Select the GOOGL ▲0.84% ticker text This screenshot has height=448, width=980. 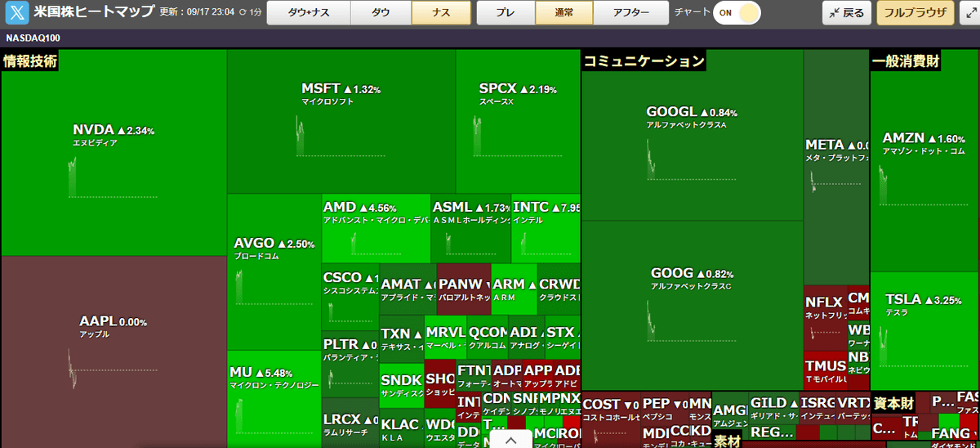691,112
